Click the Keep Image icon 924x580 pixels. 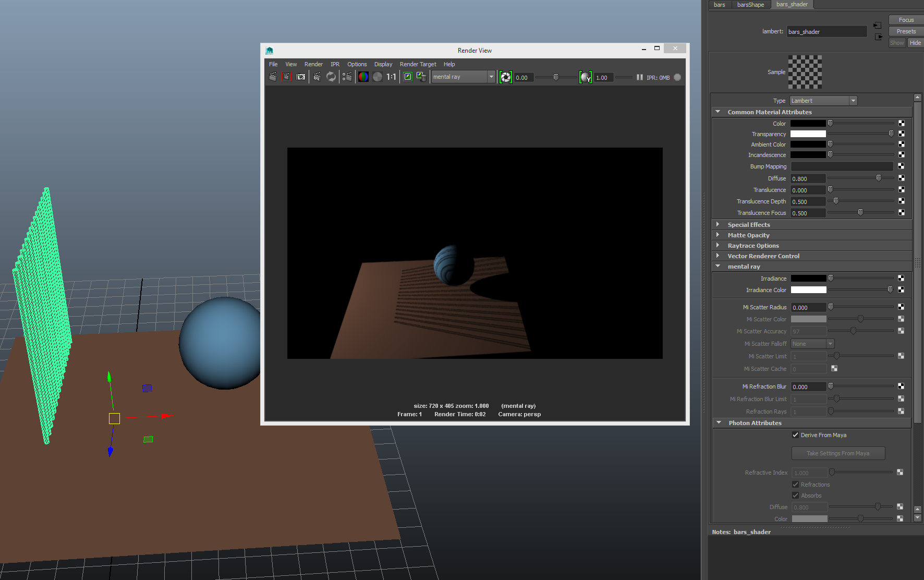[x=408, y=77]
